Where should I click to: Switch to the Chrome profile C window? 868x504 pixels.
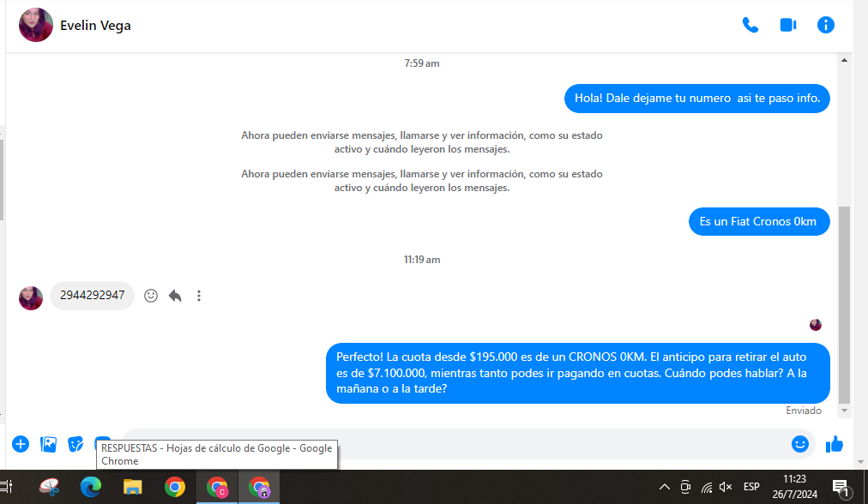pos(217,487)
